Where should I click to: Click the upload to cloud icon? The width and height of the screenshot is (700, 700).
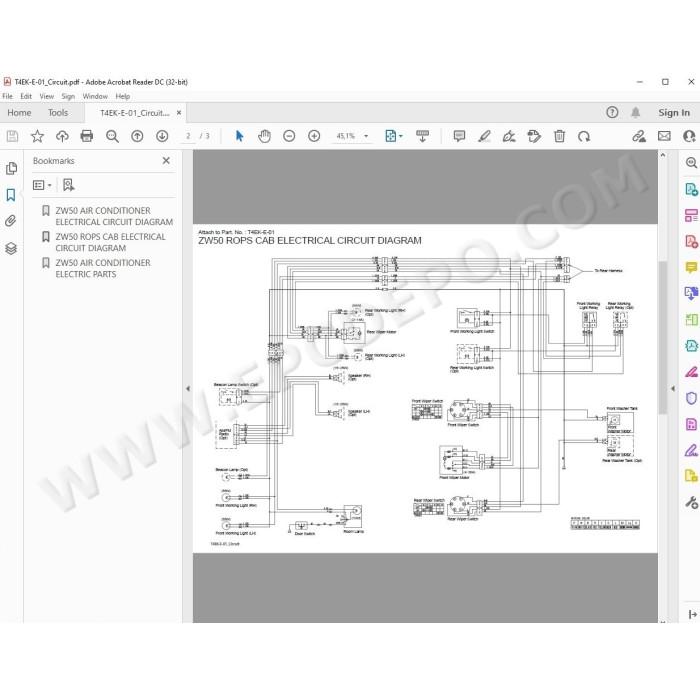click(x=62, y=136)
